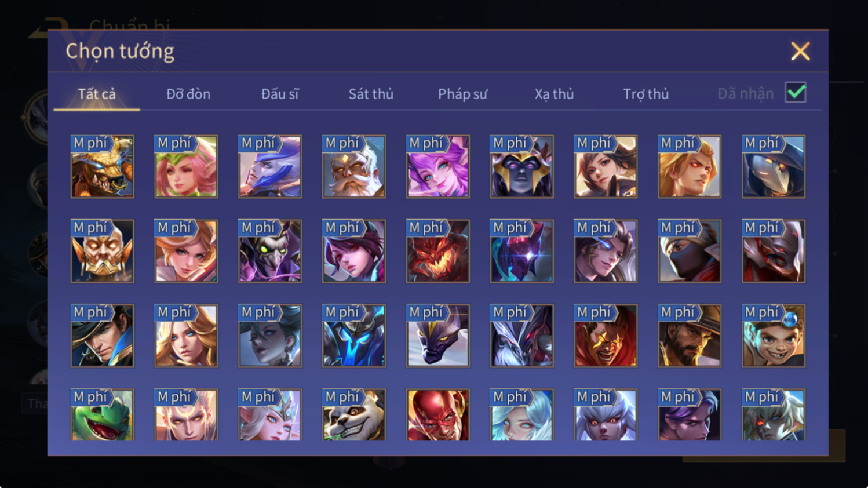The image size is (868, 488).
Task: Pick the green frog monster hero
Action: pos(102,415)
